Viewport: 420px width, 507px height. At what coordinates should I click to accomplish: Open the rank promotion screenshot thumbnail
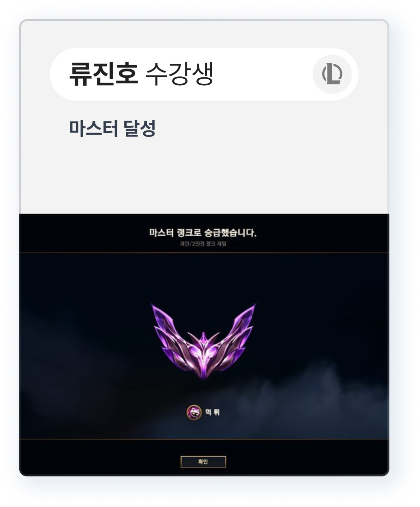[x=204, y=344]
